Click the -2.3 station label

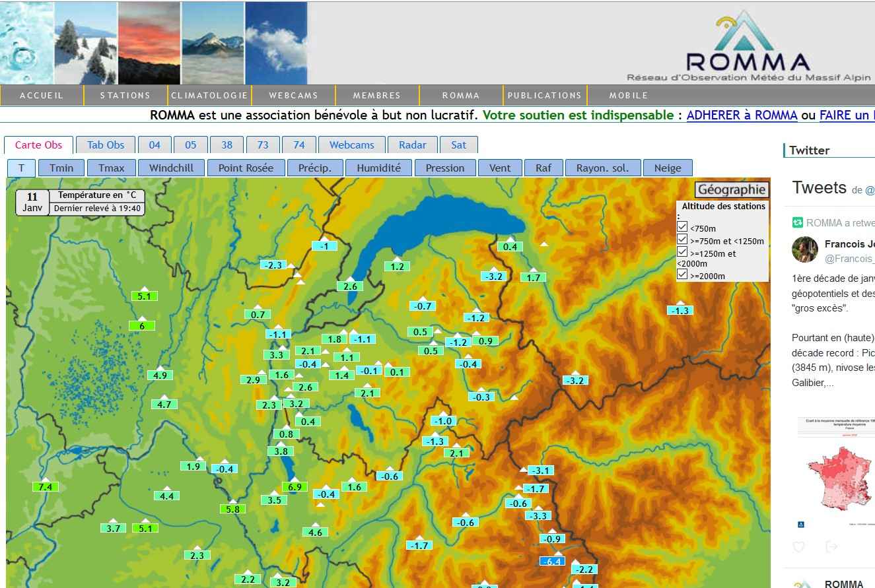pos(272,265)
